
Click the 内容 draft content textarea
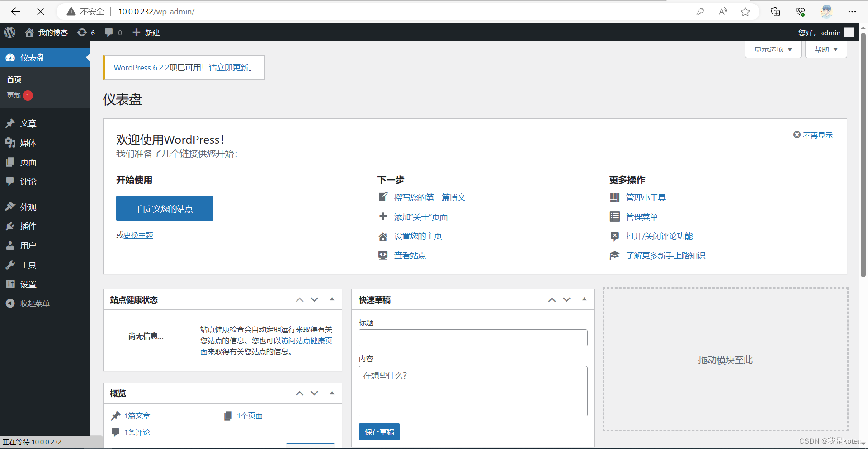[x=473, y=391]
